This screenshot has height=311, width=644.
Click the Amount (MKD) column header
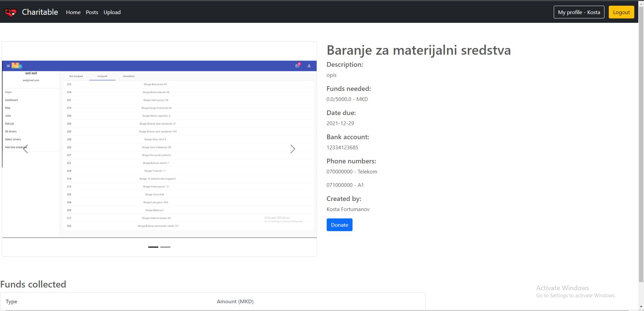[x=235, y=301]
